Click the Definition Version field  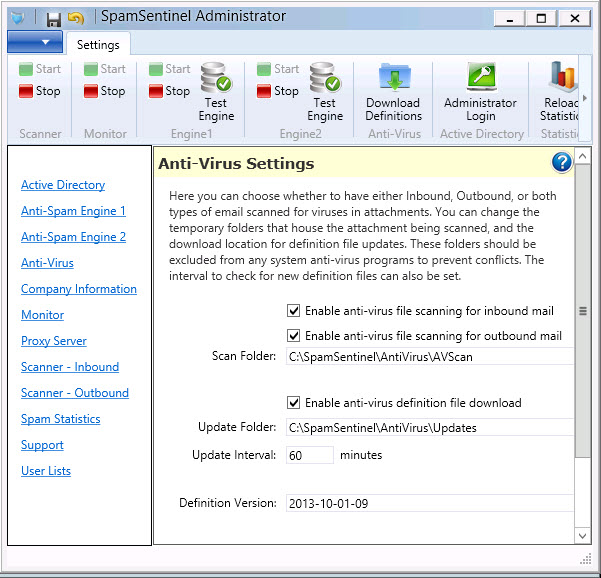430,503
